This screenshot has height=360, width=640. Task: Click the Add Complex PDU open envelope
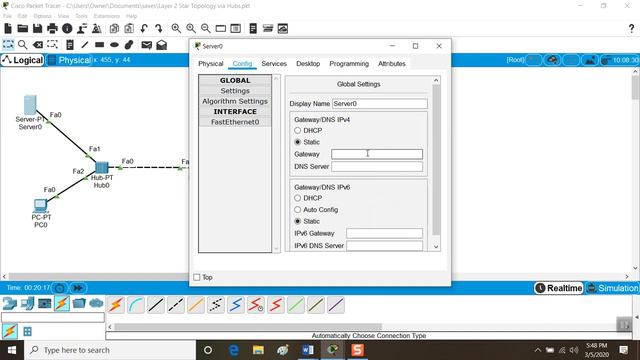pyautogui.click(x=162, y=44)
